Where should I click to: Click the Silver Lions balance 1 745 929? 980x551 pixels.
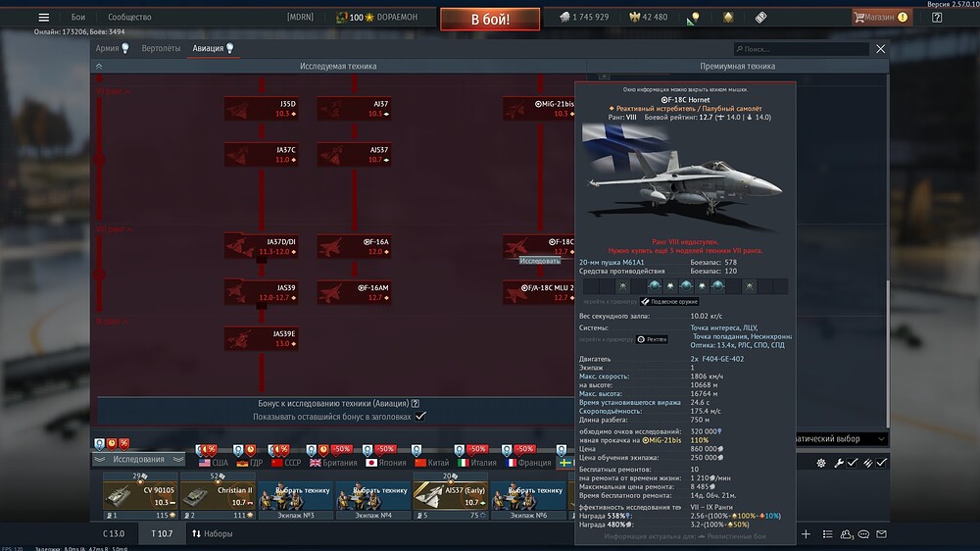[584, 18]
